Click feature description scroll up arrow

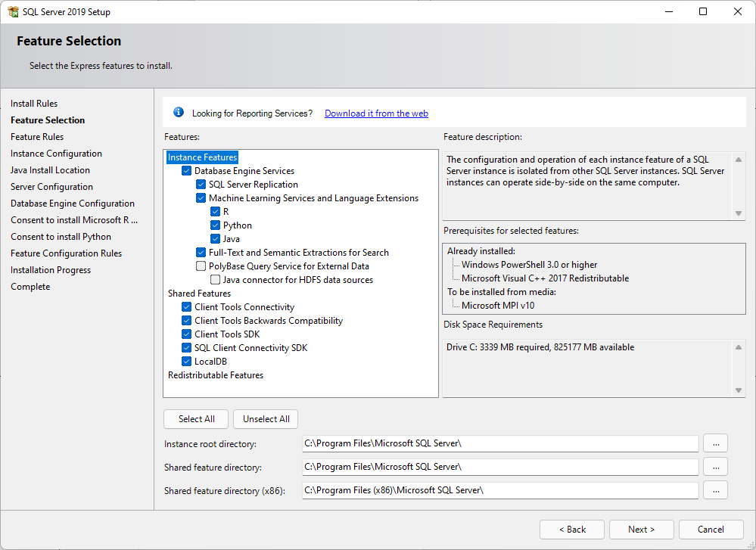click(738, 160)
